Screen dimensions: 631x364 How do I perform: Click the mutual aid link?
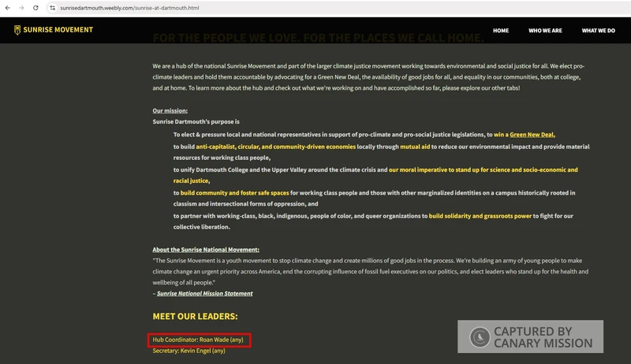tap(416, 147)
